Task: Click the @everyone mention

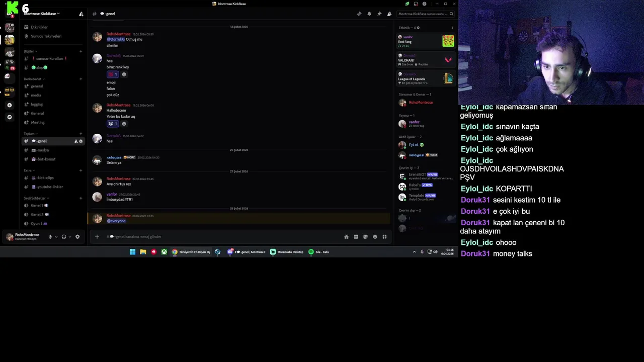Action: click(116, 221)
